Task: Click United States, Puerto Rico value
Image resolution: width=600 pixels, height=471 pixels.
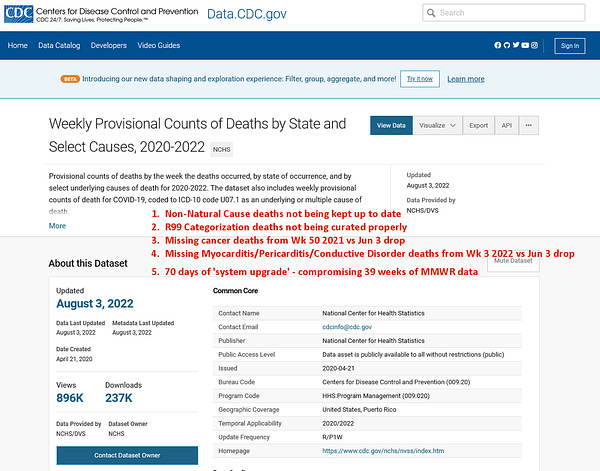Action: [359, 409]
